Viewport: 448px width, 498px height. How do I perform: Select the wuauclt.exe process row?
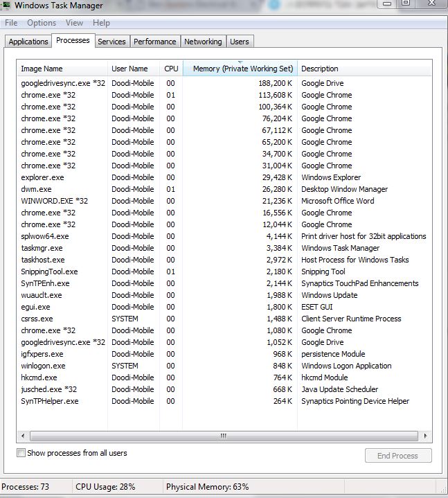[x=224, y=295]
